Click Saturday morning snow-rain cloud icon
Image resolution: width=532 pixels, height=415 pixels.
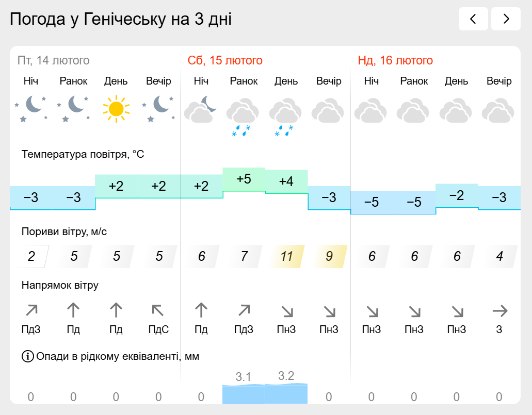tap(243, 117)
